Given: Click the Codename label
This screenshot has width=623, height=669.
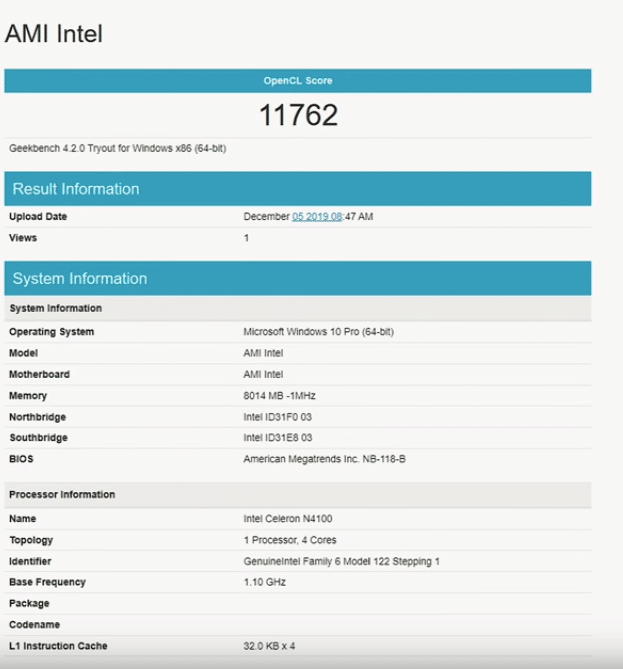Looking at the screenshot, I should click(35, 625).
